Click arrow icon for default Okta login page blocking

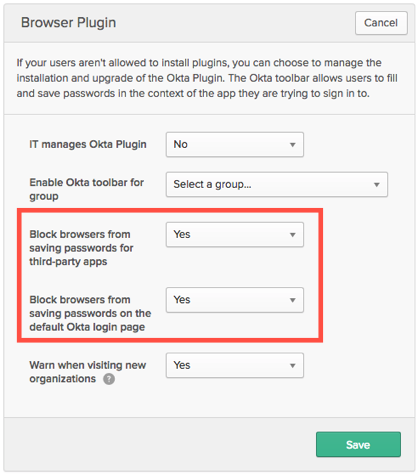click(292, 300)
